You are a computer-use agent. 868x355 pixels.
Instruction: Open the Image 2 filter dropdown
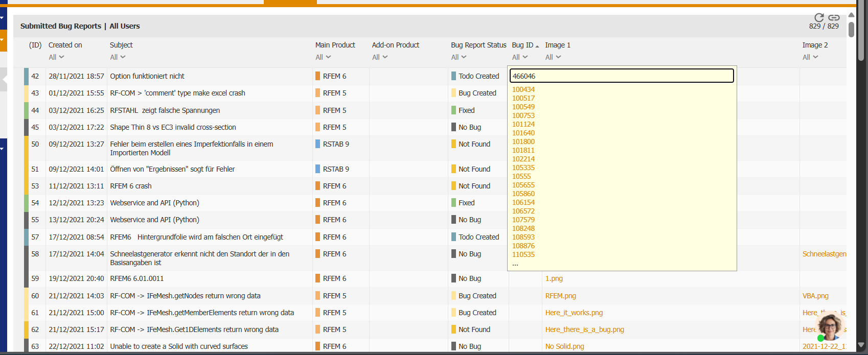[810, 57]
